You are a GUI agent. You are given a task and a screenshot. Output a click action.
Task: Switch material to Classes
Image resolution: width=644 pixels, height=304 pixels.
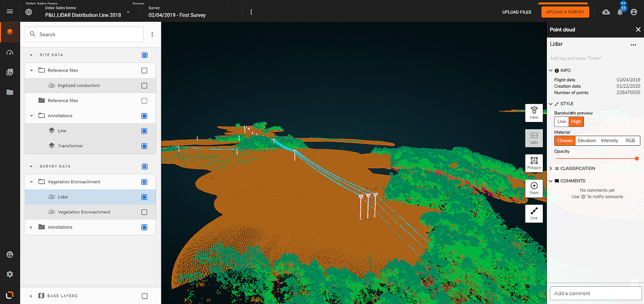click(565, 141)
